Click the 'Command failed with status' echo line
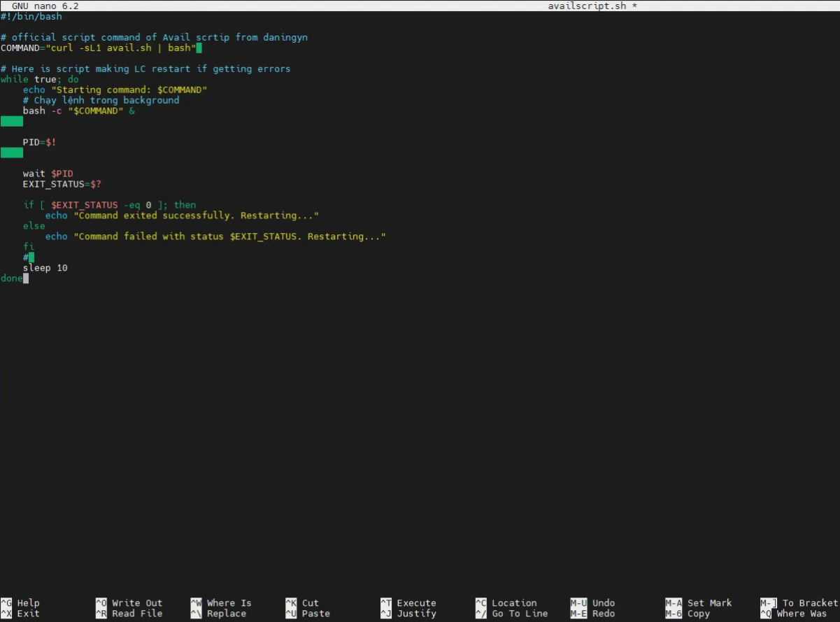Screen dimensions: 840x622 pyautogui.click(x=216, y=236)
